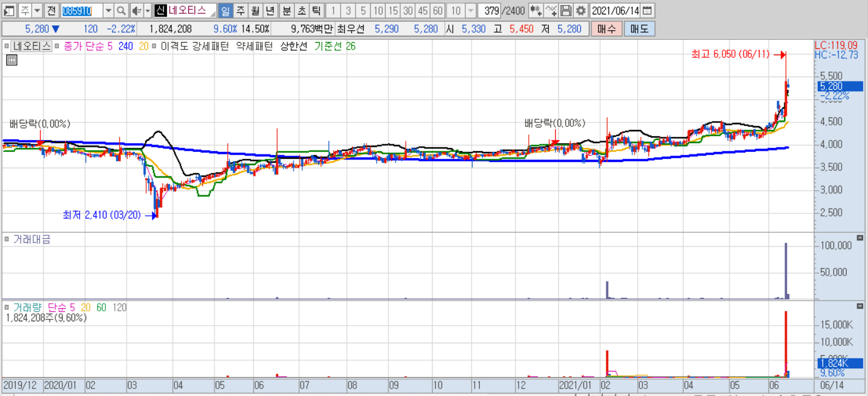Choose the 60 interval button
The height and width of the screenshot is (396, 868).
438,11
